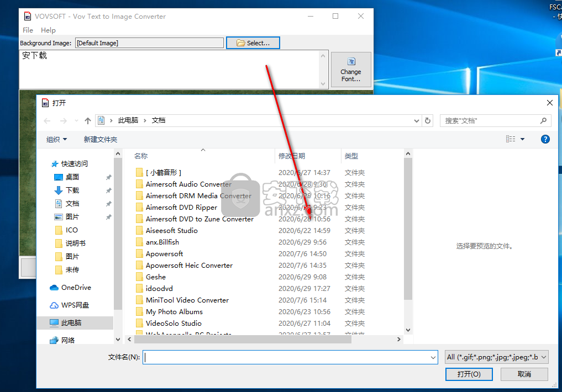562x392 pixels.
Task: Open 下载 in the navigation pane
Action: pyautogui.click(x=72, y=190)
